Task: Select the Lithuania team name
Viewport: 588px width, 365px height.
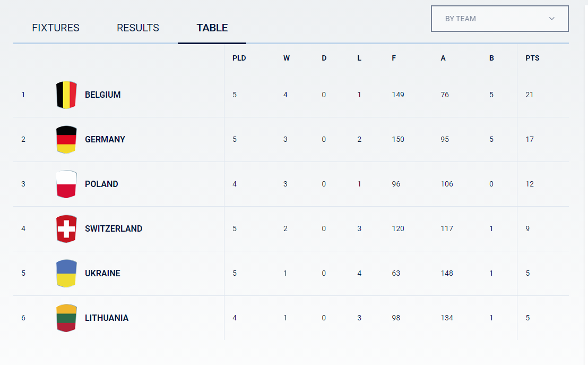Action: [107, 318]
